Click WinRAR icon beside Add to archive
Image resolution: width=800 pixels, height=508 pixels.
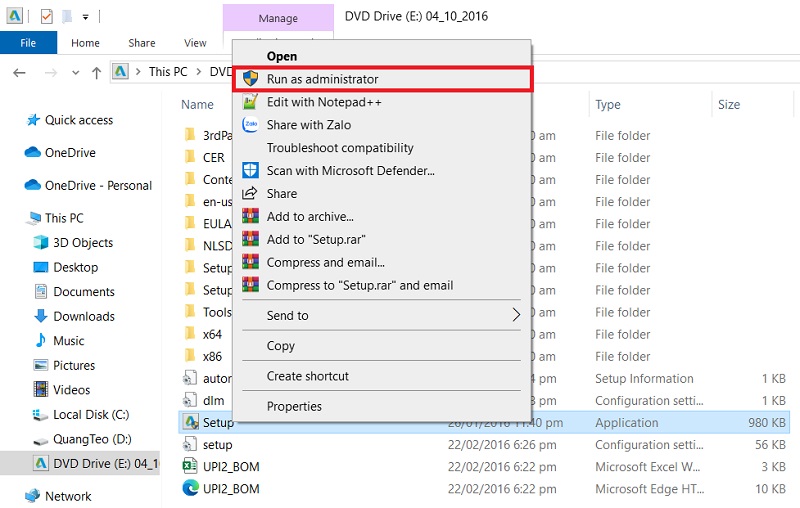pos(250,216)
